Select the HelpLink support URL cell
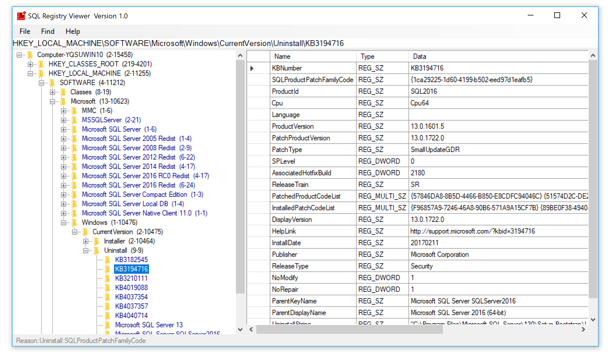This screenshot has height=364, width=612. click(x=498, y=231)
